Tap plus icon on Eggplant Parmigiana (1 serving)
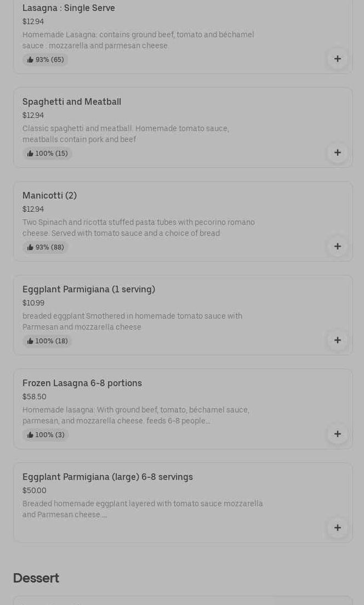Image resolution: width=364 pixels, height=605 pixels. click(337, 340)
